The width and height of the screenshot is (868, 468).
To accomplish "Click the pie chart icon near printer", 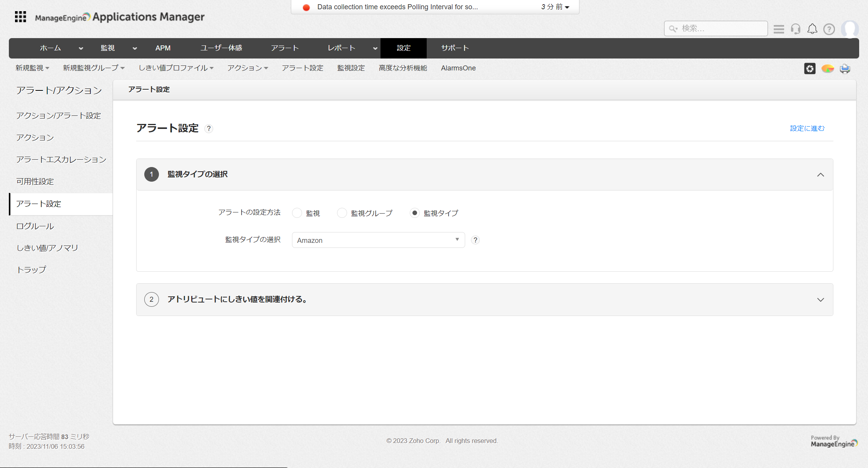I will point(827,69).
